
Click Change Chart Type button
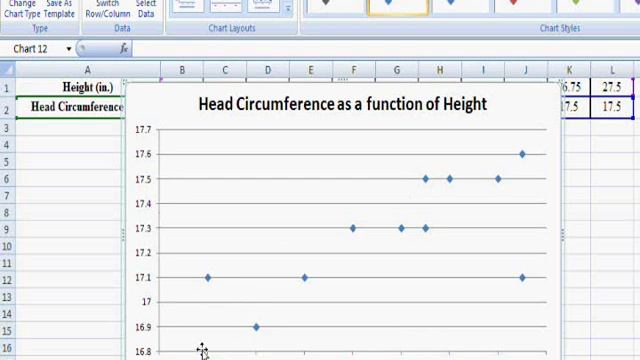pyautogui.click(x=22, y=9)
